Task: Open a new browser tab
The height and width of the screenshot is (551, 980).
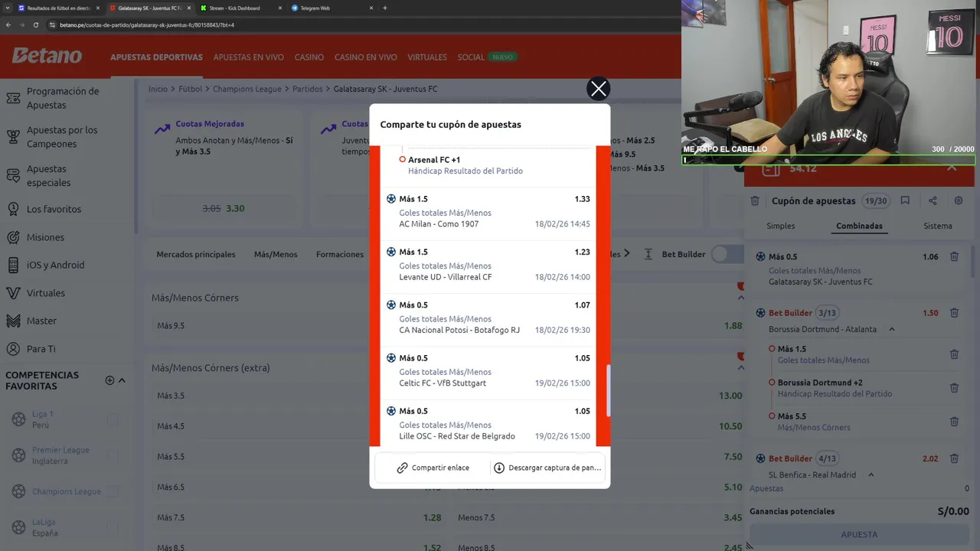Action: [x=385, y=8]
